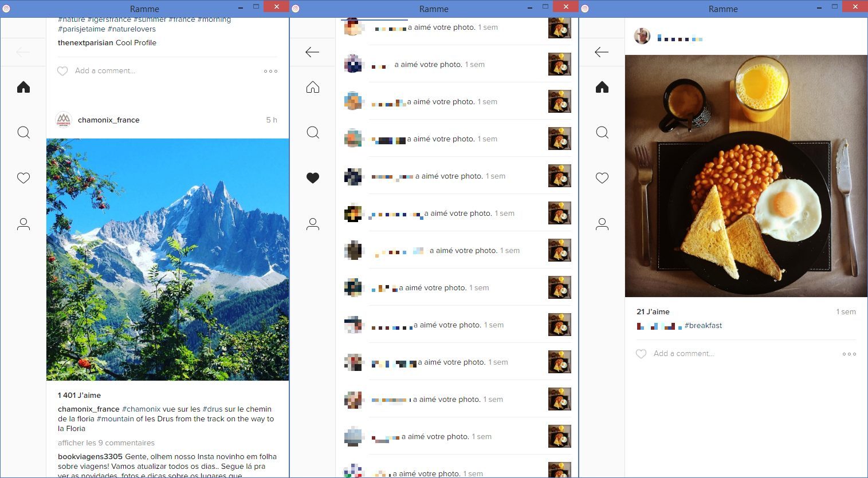The width and height of the screenshot is (868, 478).
Task: View the "1 401 J'aime" likes list
Action: 79,396
